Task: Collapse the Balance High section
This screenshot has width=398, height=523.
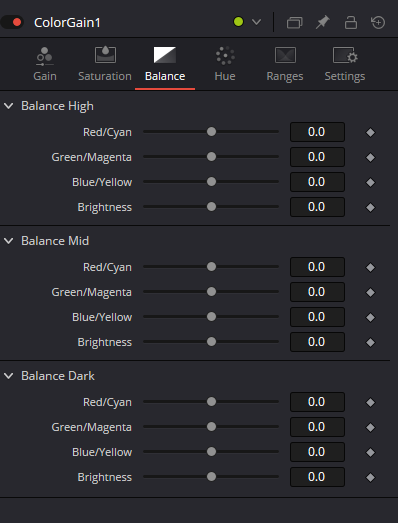Action: pos(9,106)
